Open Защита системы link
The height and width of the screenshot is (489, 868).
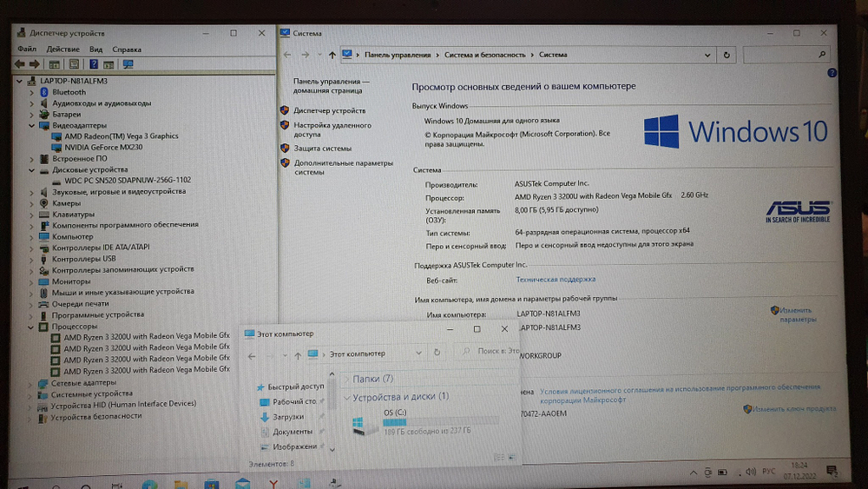coord(322,149)
